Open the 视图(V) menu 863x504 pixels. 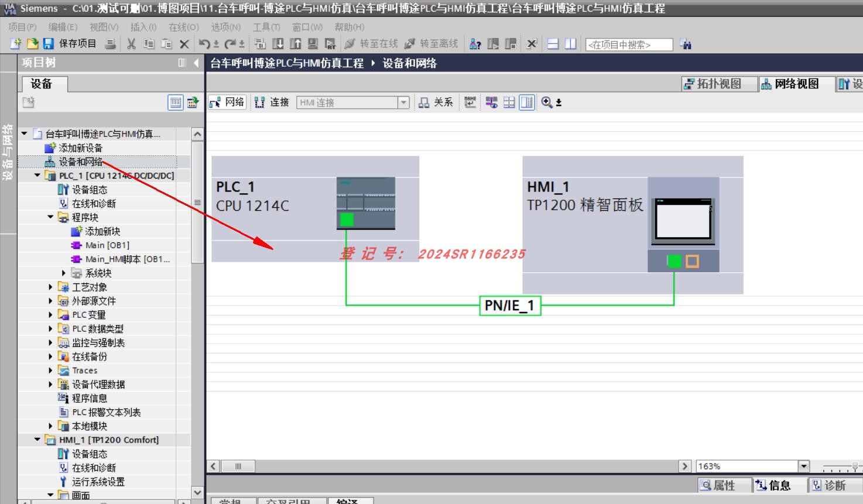[x=104, y=27]
